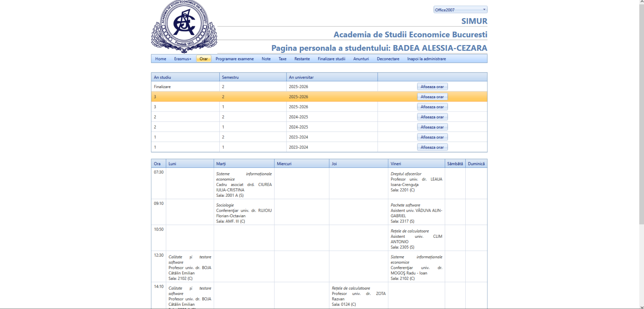Click the Ora column header
Image resolution: width=644 pixels, height=309 pixels.
[x=159, y=164]
